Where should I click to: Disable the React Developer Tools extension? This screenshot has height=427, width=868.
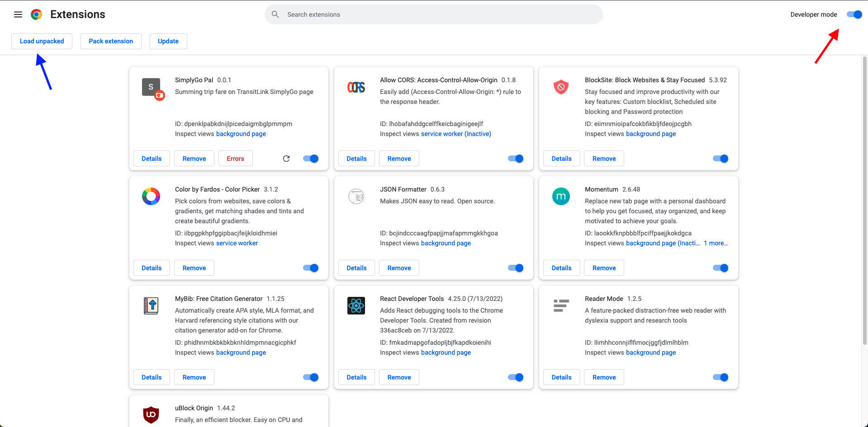(516, 377)
